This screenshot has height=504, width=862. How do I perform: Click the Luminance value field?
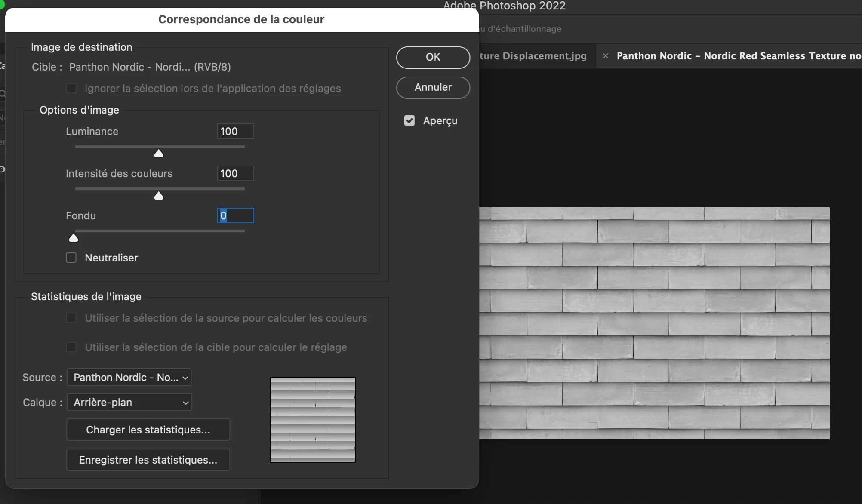(x=235, y=131)
